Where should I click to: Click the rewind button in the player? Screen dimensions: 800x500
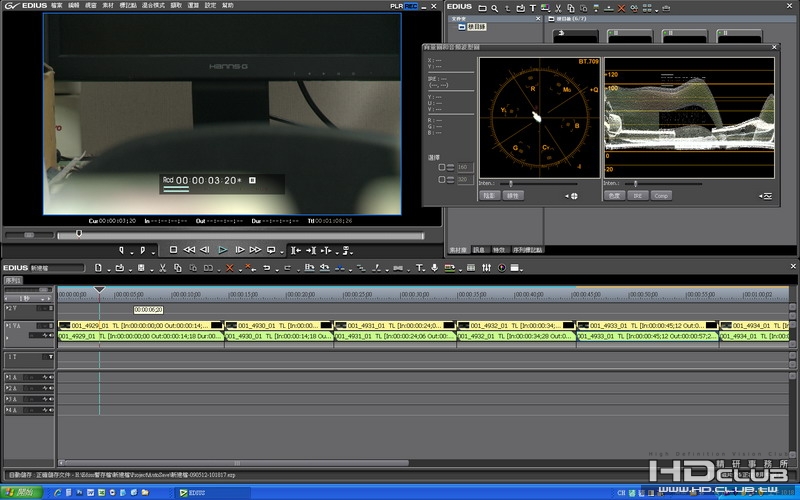point(189,249)
